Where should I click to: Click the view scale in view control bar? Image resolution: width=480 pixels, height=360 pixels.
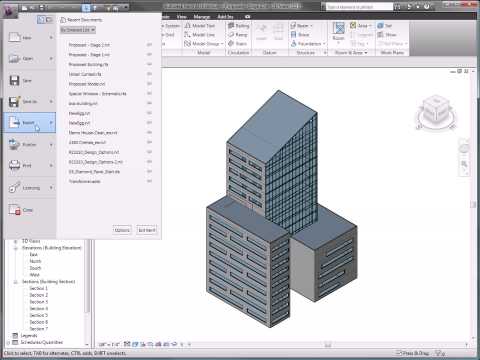click(x=109, y=344)
